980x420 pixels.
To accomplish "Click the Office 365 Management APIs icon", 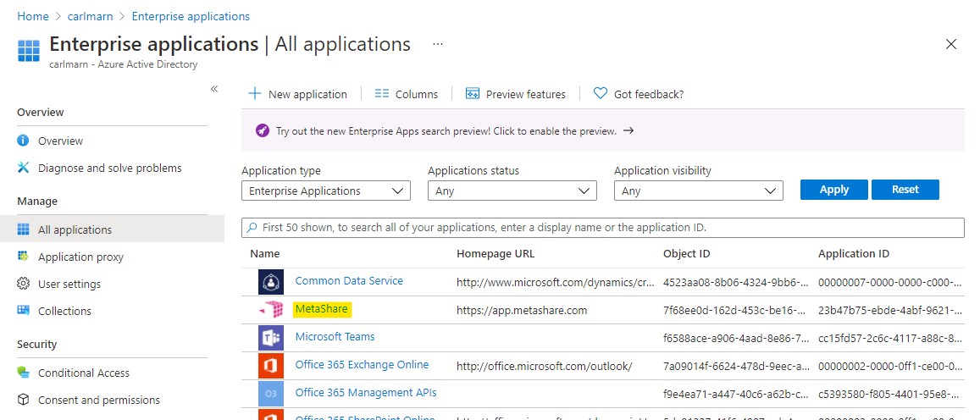I will coord(271,394).
